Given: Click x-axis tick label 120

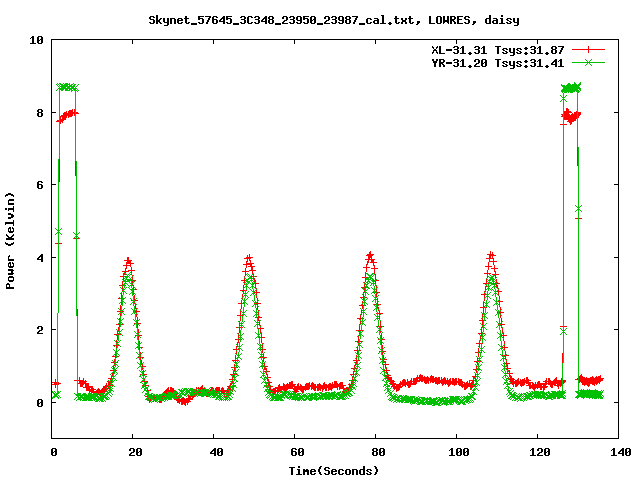Looking at the screenshot, I should click(540, 452).
